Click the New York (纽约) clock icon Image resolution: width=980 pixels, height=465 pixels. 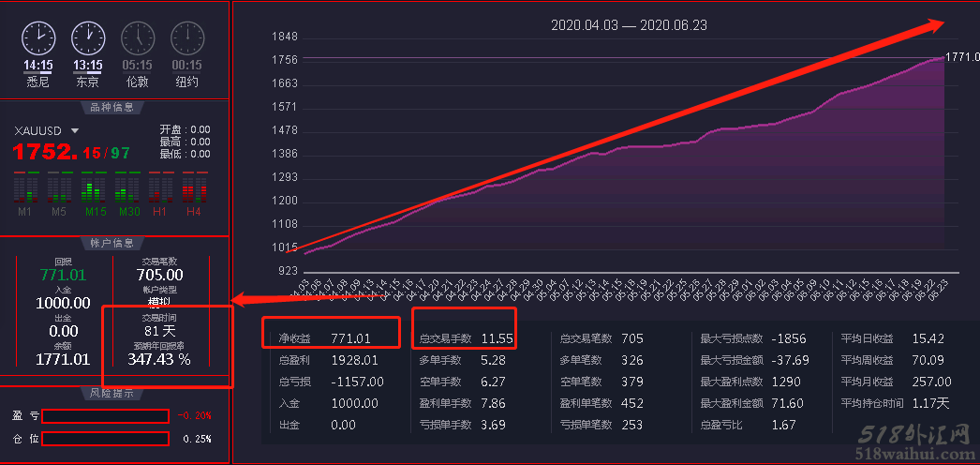(x=187, y=37)
